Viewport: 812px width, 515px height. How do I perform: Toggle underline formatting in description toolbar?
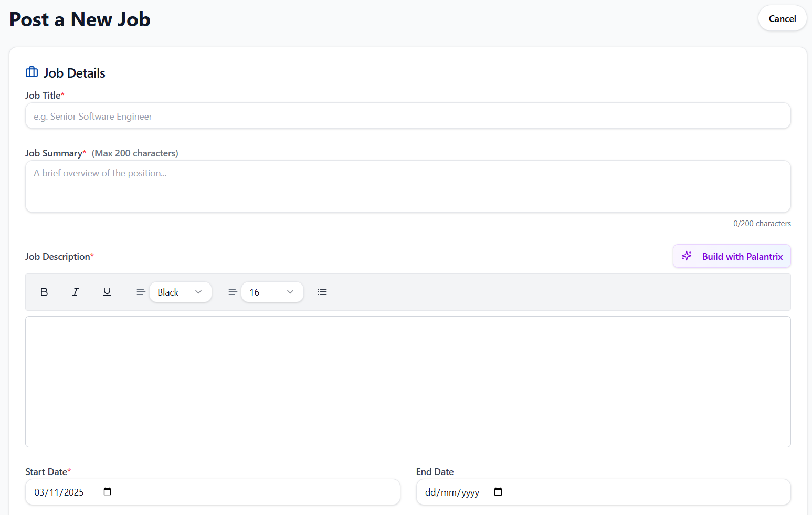[x=107, y=292]
